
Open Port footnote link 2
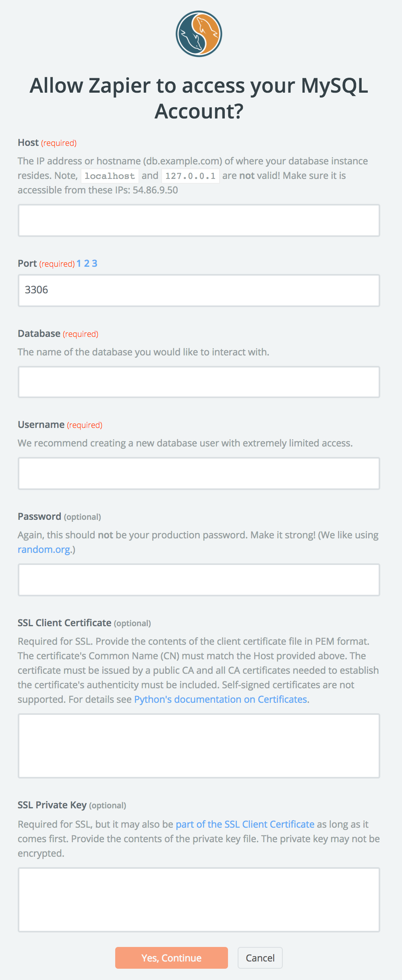[x=87, y=264]
